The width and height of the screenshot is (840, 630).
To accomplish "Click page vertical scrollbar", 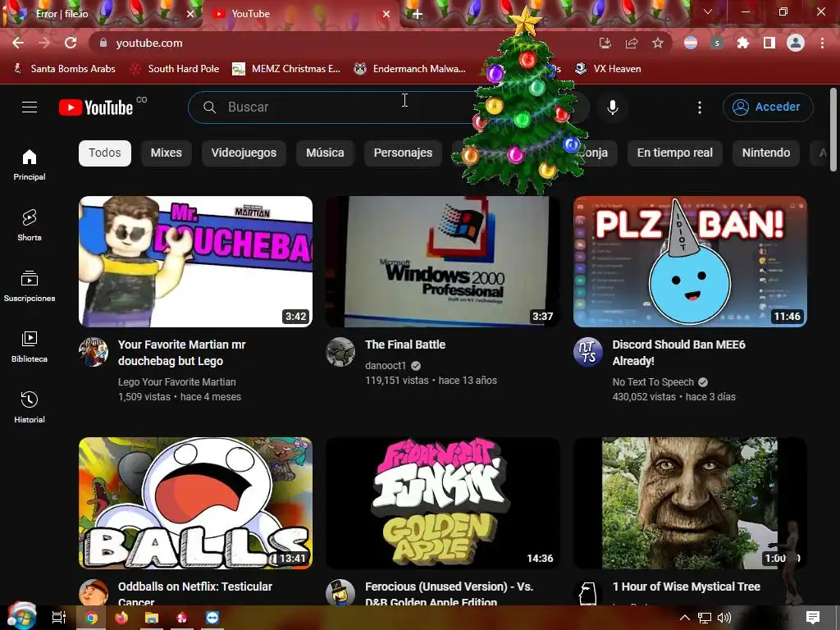I will tap(833, 130).
